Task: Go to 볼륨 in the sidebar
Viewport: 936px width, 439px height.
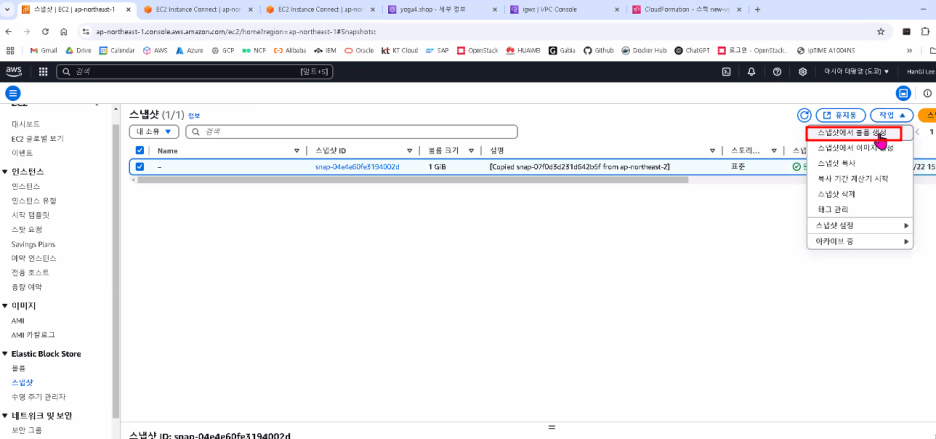Action: point(19,368)
